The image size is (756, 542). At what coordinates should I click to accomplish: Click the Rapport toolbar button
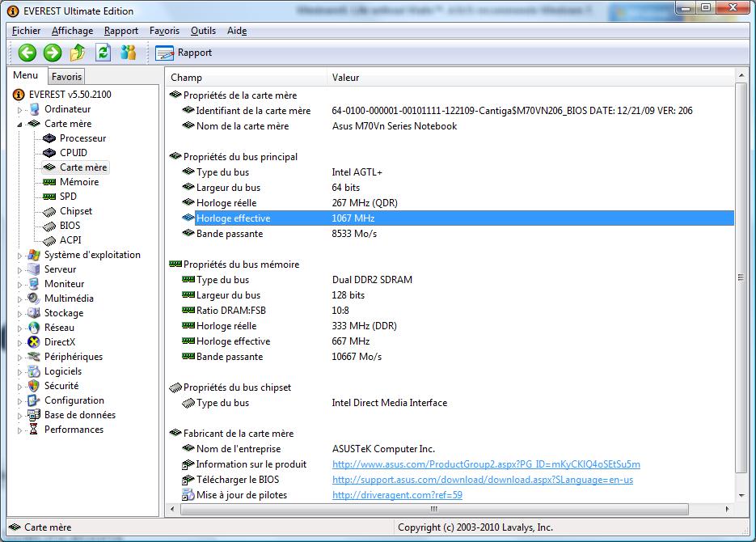tap(184, 53)
